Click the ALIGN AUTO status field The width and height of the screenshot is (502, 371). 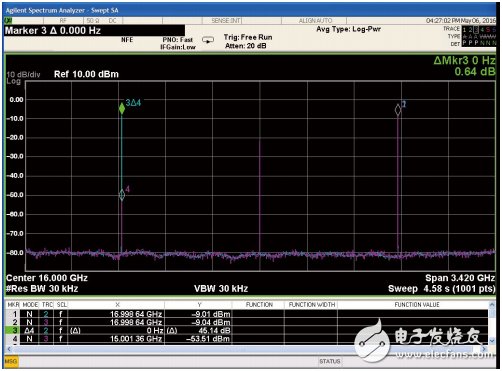[315, 21]
